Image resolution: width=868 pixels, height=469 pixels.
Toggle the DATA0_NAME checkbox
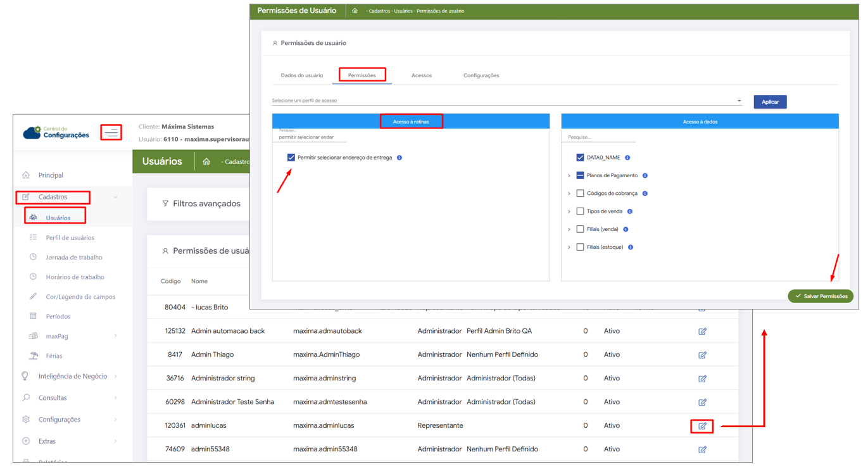(580, 158)
